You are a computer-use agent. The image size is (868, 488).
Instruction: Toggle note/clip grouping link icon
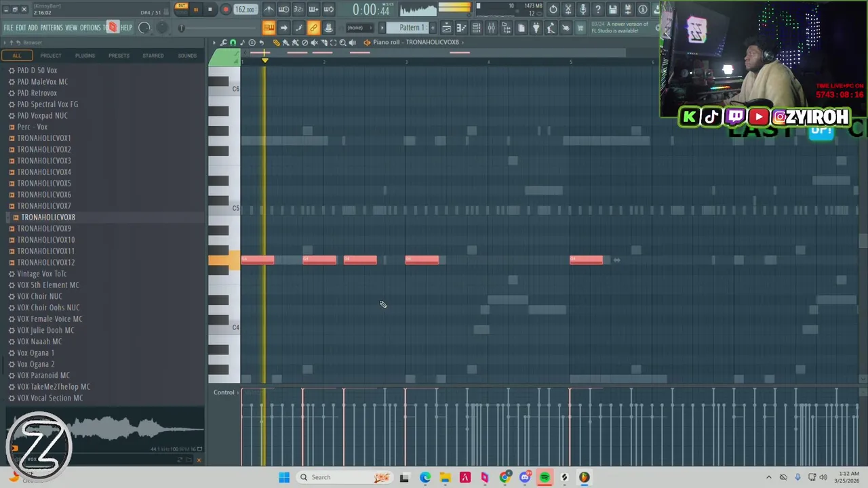pyautogui.click(x=313, y=28)
